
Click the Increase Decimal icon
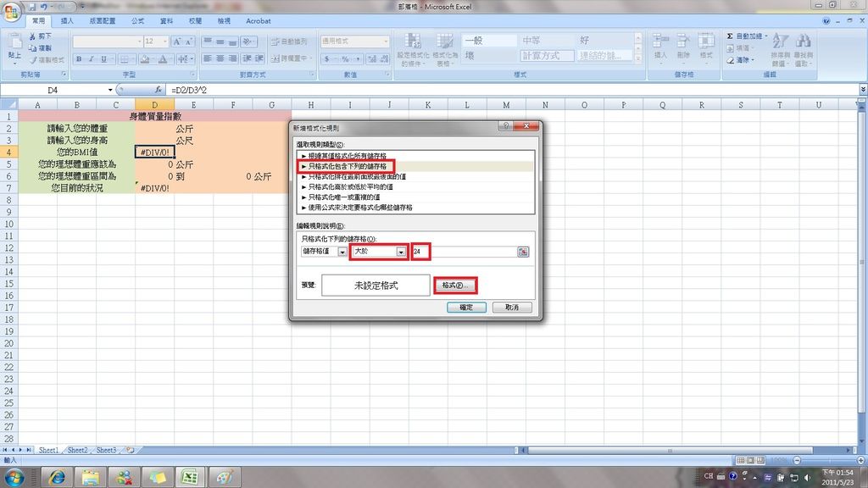click(372, 58)
